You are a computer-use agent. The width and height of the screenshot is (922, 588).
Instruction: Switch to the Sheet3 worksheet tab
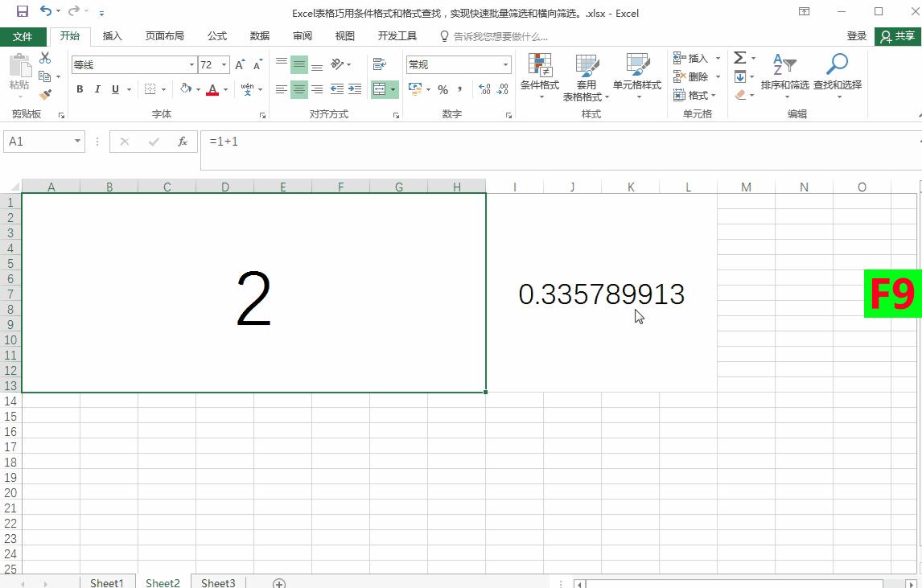click(x=216, y=582)
